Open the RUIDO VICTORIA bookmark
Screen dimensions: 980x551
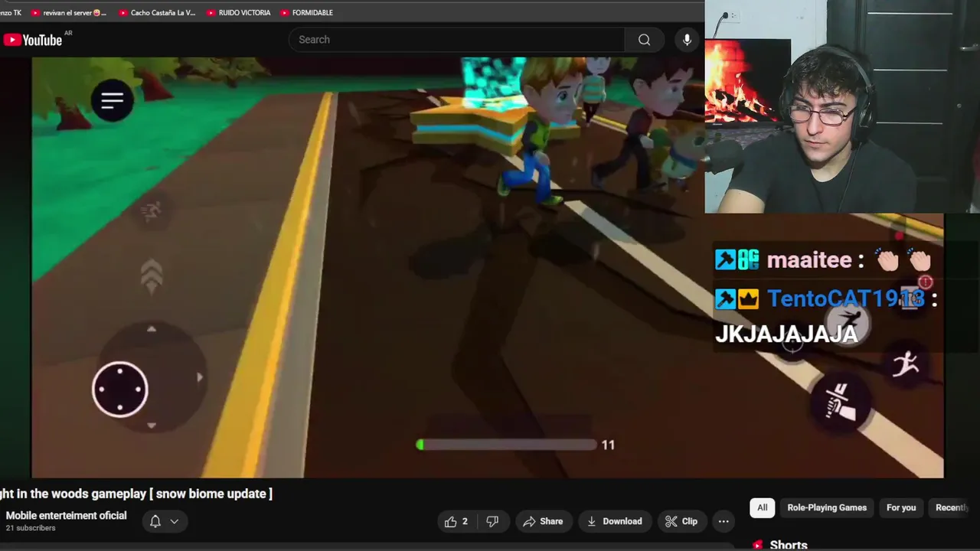tap(238, 13)
